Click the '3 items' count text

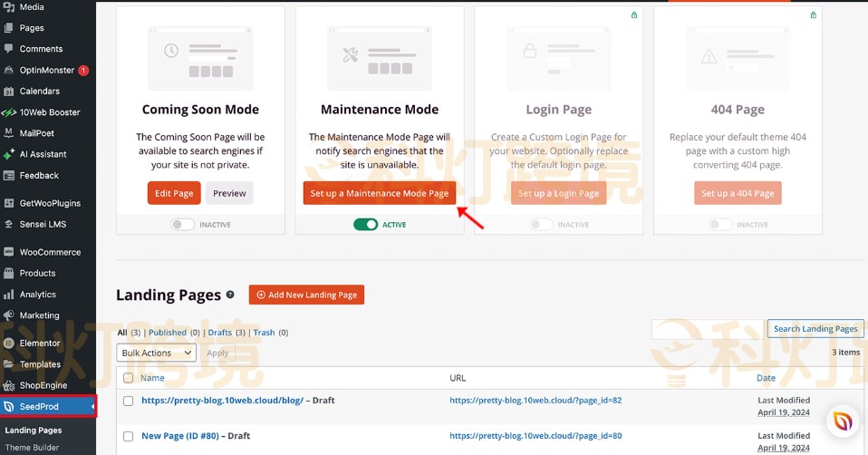[x=846, y=352]
